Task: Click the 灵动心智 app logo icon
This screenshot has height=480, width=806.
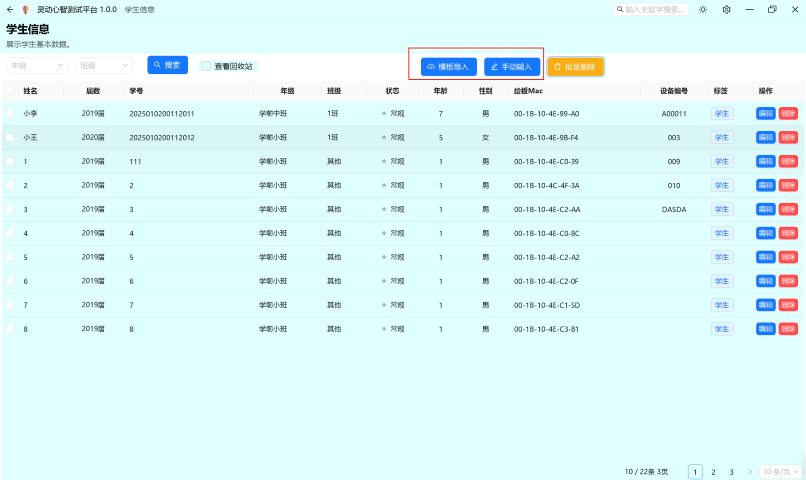Action: point(26,9)
